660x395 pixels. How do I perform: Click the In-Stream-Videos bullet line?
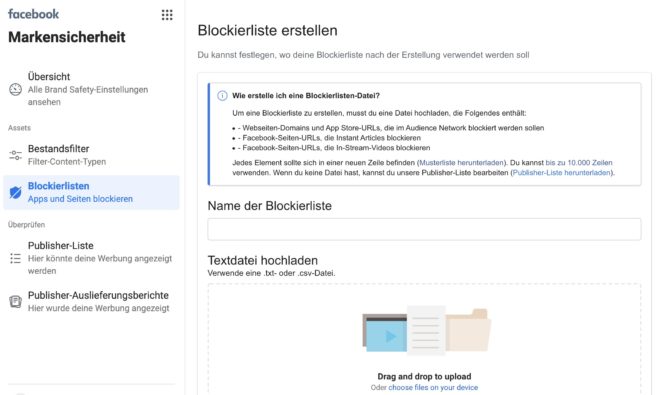pos(331,148)
